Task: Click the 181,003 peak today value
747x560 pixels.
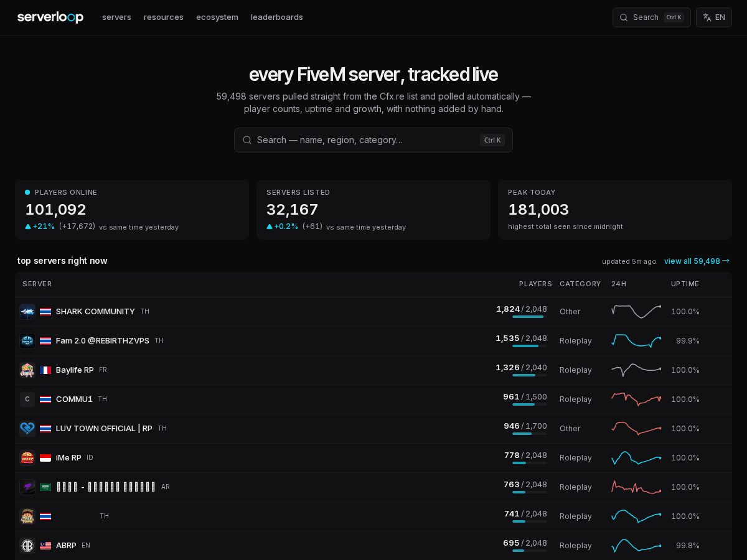Action: point(538,210)
